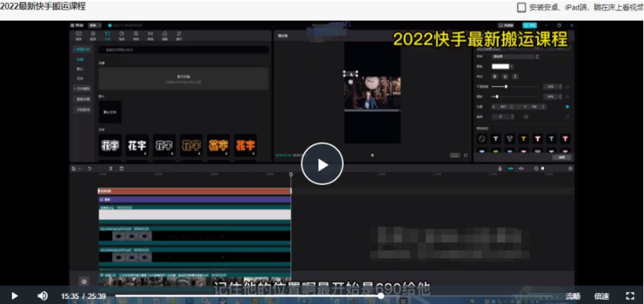Click the split clip tool icon

pos(111,169)
